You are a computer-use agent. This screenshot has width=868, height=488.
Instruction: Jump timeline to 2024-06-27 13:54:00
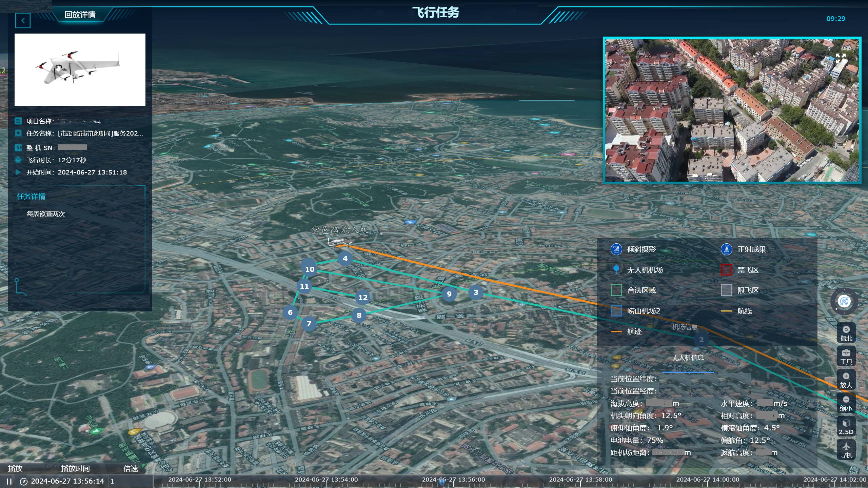pos(326,480)
